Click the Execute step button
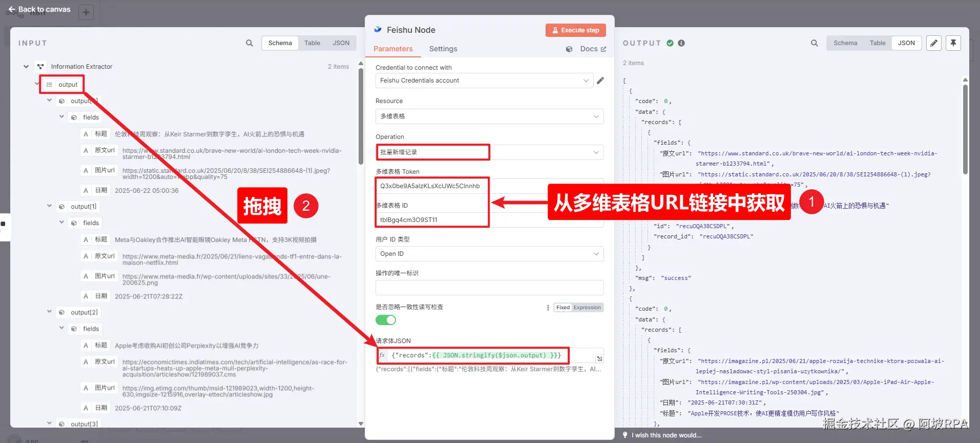Image resolution: width=980 pixels, height=443 pixels. coord(576,30)
